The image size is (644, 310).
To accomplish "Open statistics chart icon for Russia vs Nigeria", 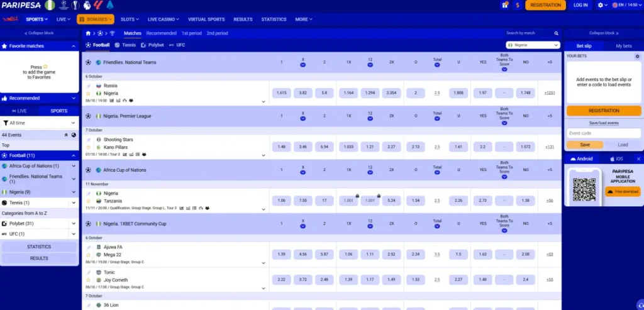I will [x=112, y=101].
